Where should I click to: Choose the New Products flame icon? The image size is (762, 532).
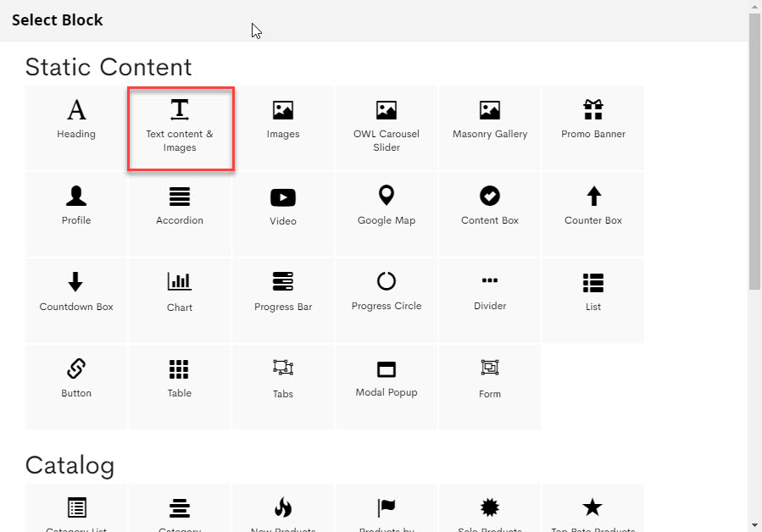click(x=283, y=507)
